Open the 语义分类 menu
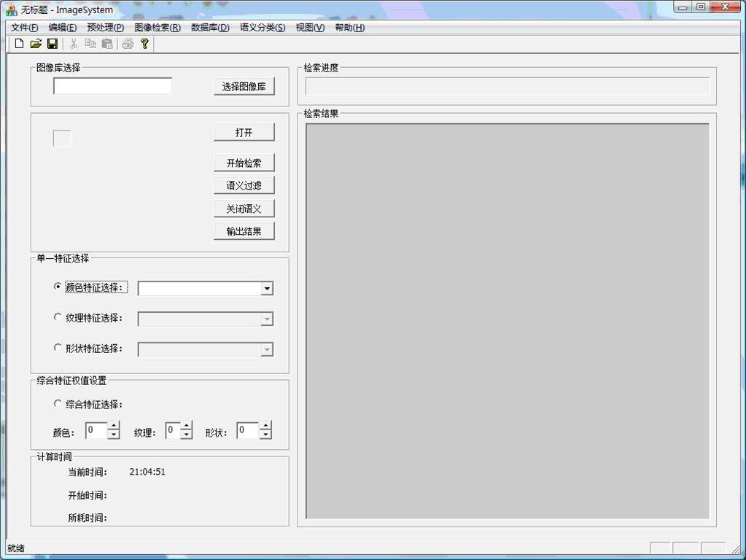Image resolution: width=746 pixels, height=560 pixels. coord(262,28)
